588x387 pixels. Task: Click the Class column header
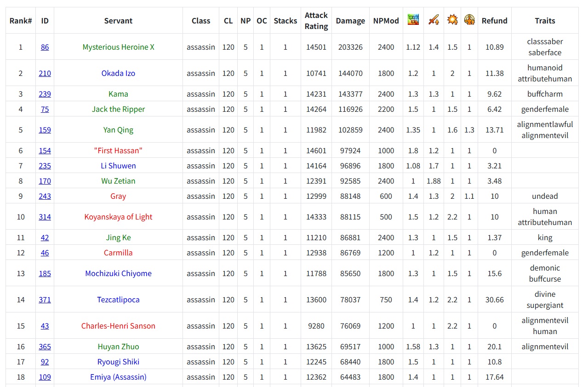point(201,21)
